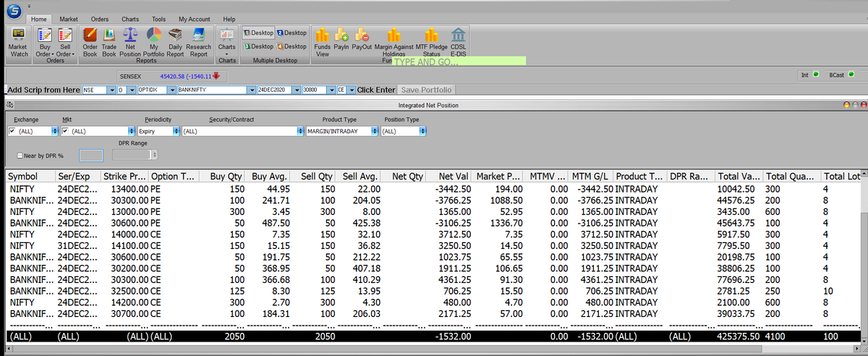This screenshot has width=868, height=356.
Task: Click the BANKNIFTY symbol name field
Action: pos(211,90)
